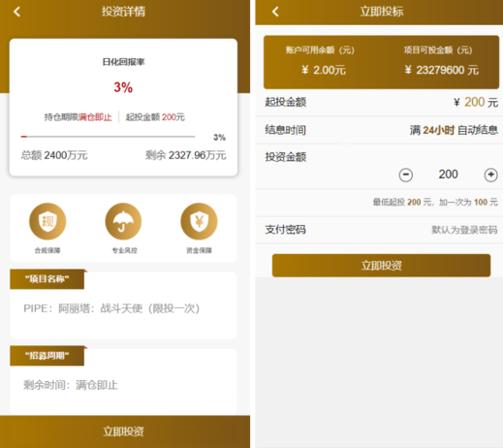Click 立即投资 button under the payment password
Screen dimensions: 503x448
click(381, 266)
